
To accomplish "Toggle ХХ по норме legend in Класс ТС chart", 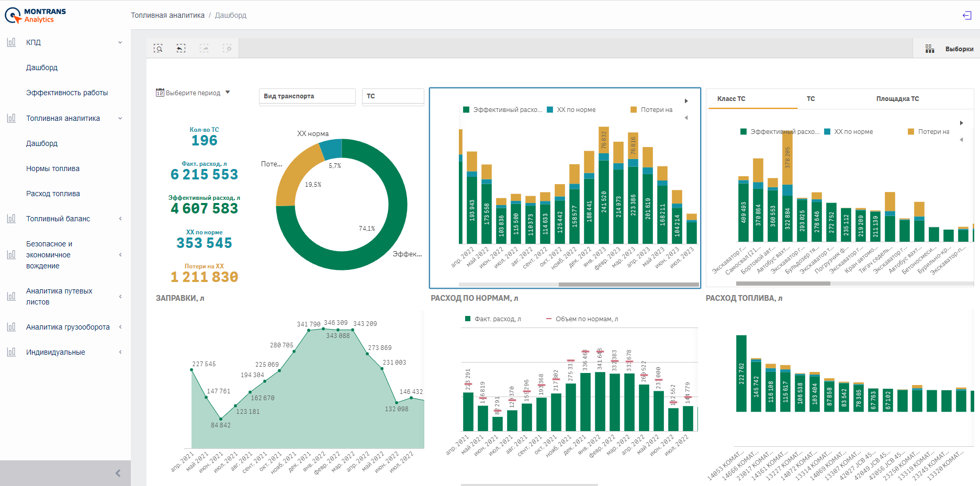I will 849,132.
